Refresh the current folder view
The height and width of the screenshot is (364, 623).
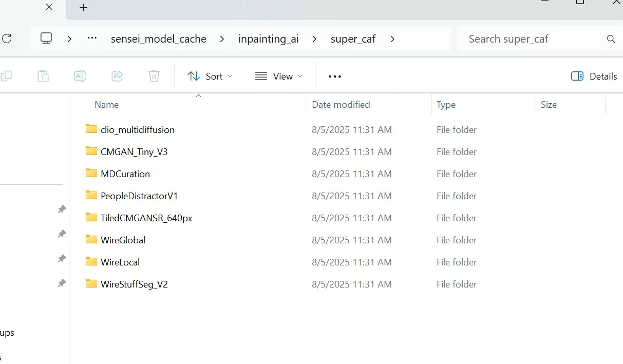6,39
